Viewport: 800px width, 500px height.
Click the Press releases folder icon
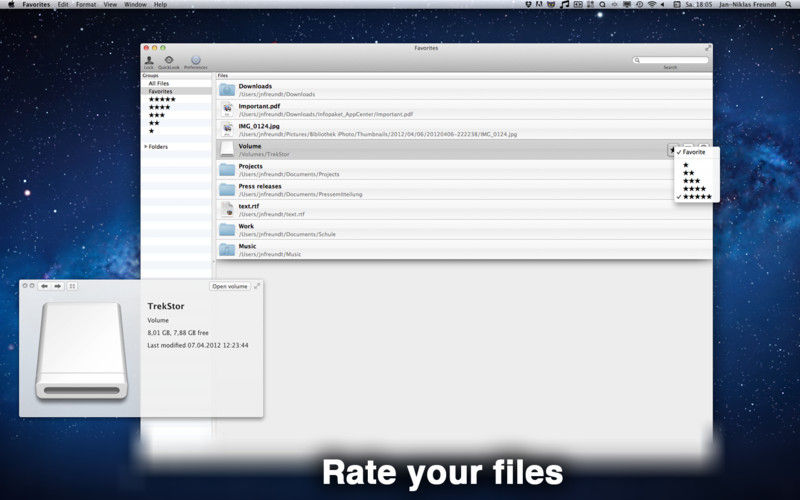(227, 189)
